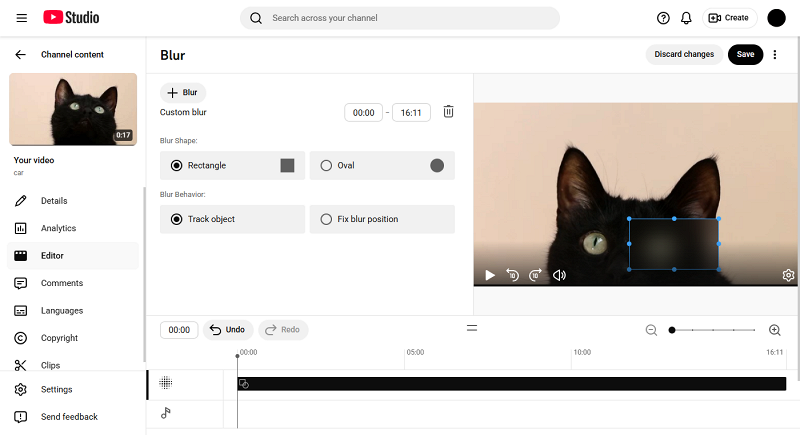The width and height of the screenshot is (800, 435).
Task: Click the 05:00 timeline marker
Action: pyautogui.click(x=415, y=352)
